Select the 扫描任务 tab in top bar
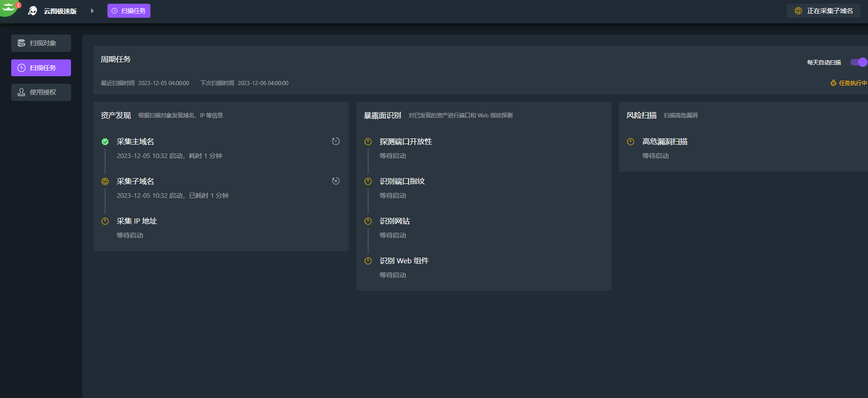 pyautogui.click(x=129, y=11)
